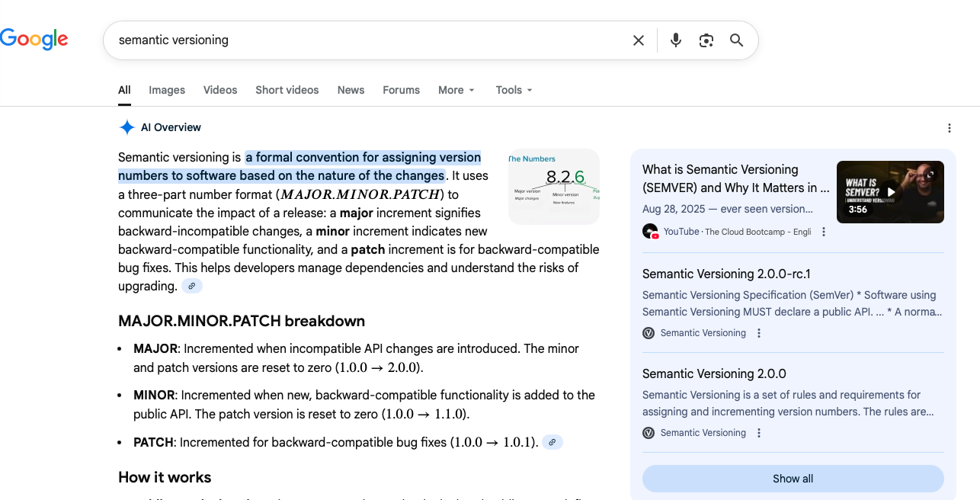Switch to the Forums tab

point(401,90)
